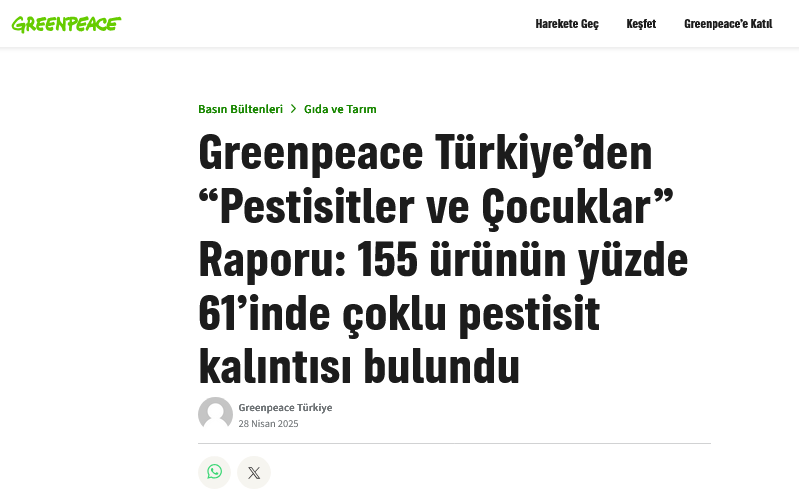Click the headline's last line "kalıntısı bulundu"
The height and width of the screenshot is (489, 800).
[x=359, y=367]
